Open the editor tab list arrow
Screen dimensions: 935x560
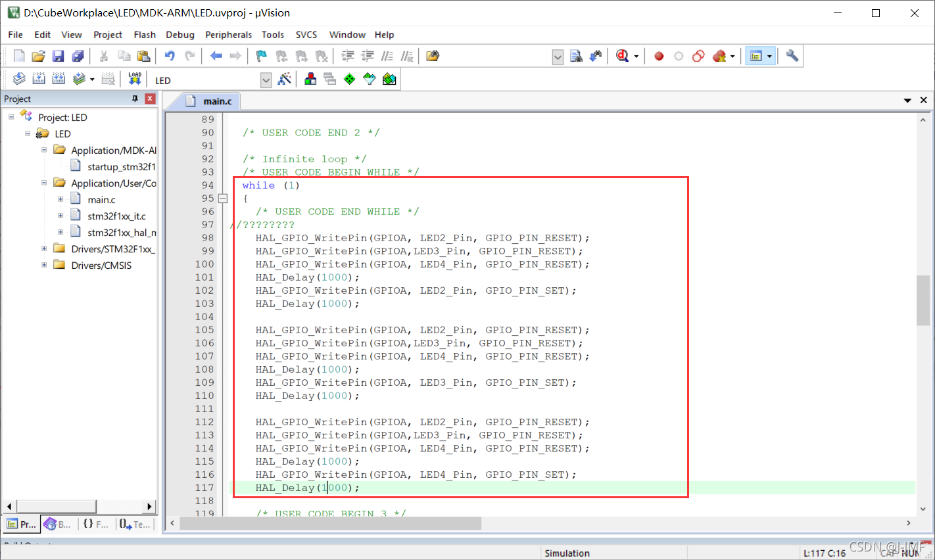(907, 101)
